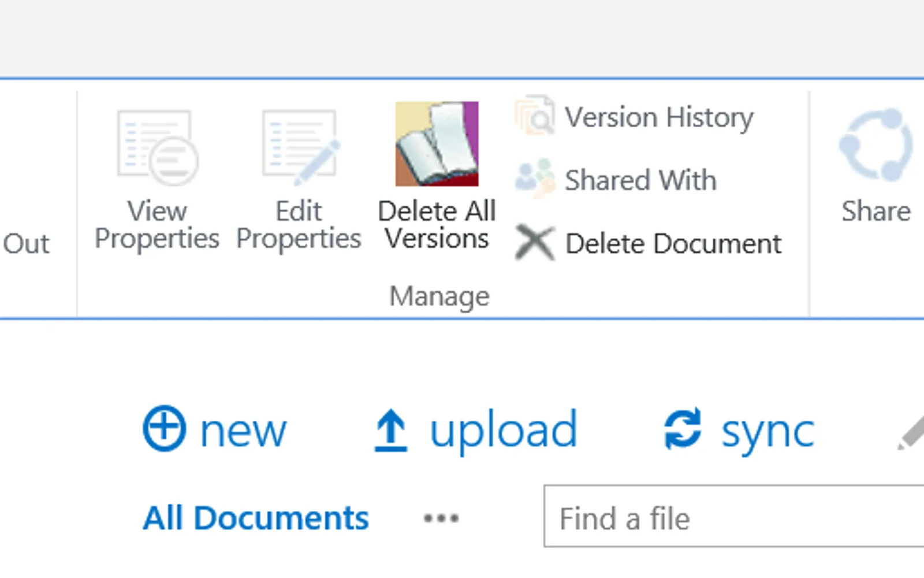Select the All Documents view
This screenshot has height=578, width=924.
pyautogui.click(x=256, y=518)
